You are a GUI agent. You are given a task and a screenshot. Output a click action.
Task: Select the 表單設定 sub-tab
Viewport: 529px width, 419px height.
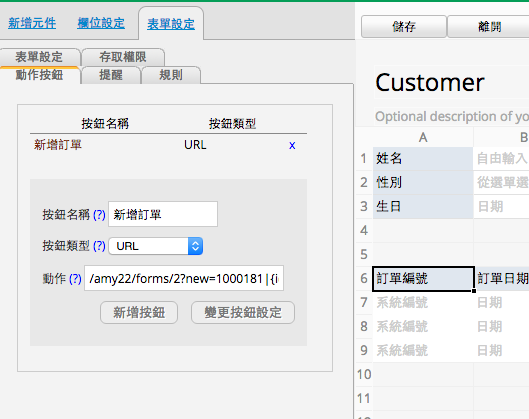pos(39,57)
